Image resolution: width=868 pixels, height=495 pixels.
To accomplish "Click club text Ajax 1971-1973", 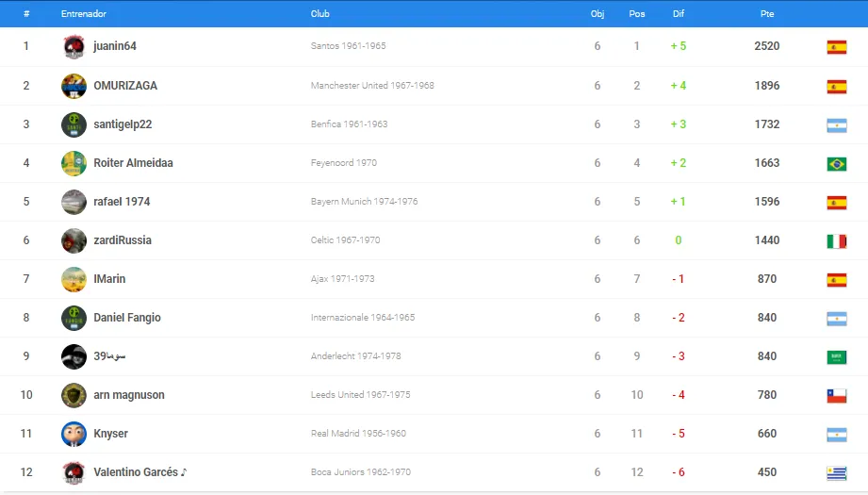I will pos(342,279).
